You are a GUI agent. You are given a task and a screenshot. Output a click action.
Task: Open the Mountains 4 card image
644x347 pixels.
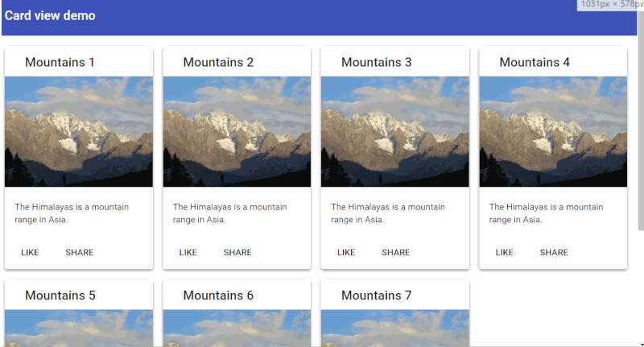point(553,132)
